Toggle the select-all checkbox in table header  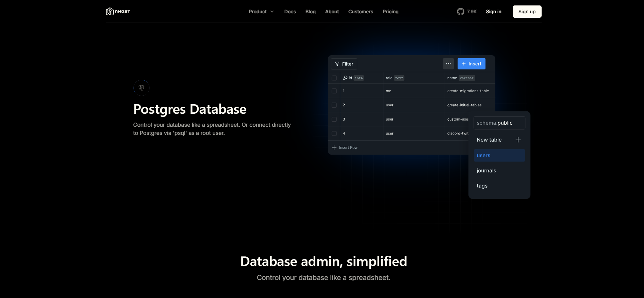(x=334, y=78)
